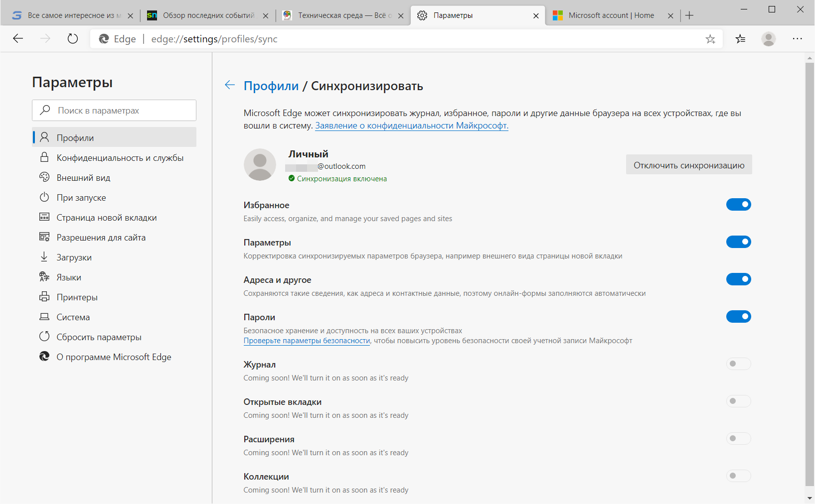The image size is (815, 504).
Task: Click the disabled Журнал toggle
Action: (x=738, y=364)
